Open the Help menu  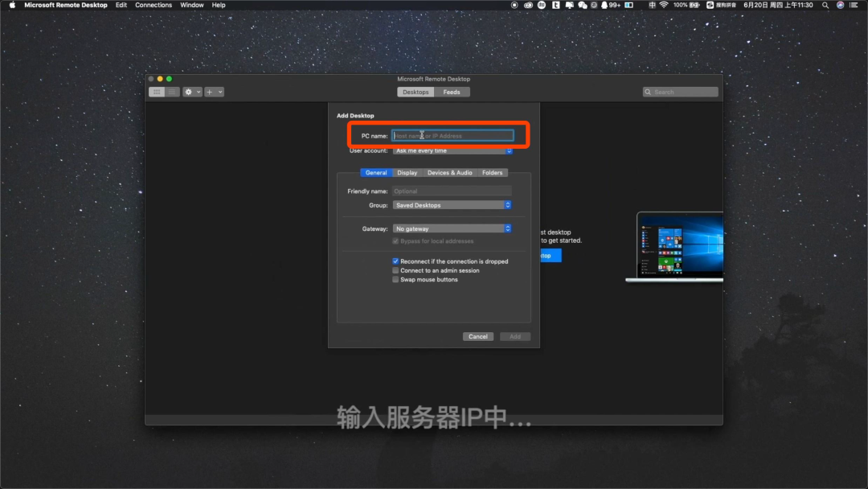[219, 5]
